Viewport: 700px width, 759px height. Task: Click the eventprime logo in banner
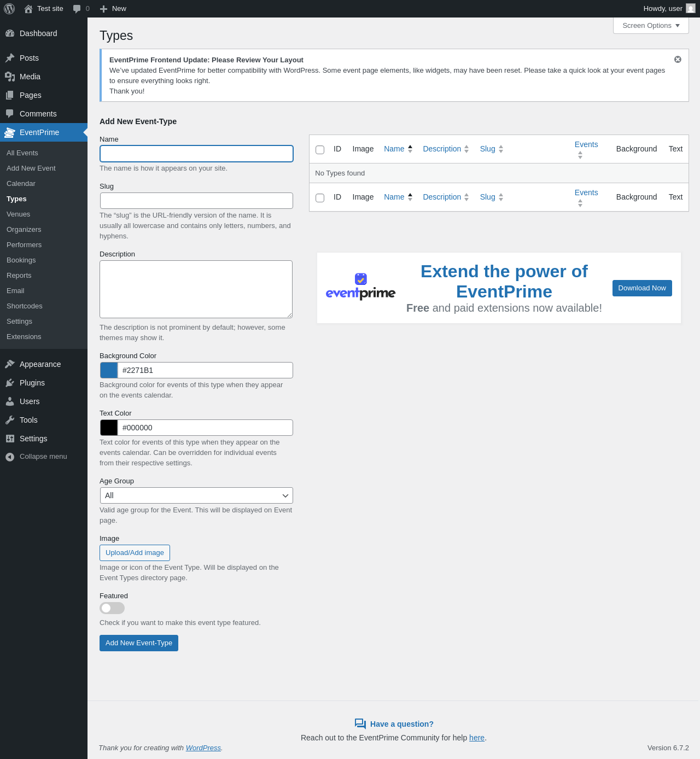click(361, 287)
